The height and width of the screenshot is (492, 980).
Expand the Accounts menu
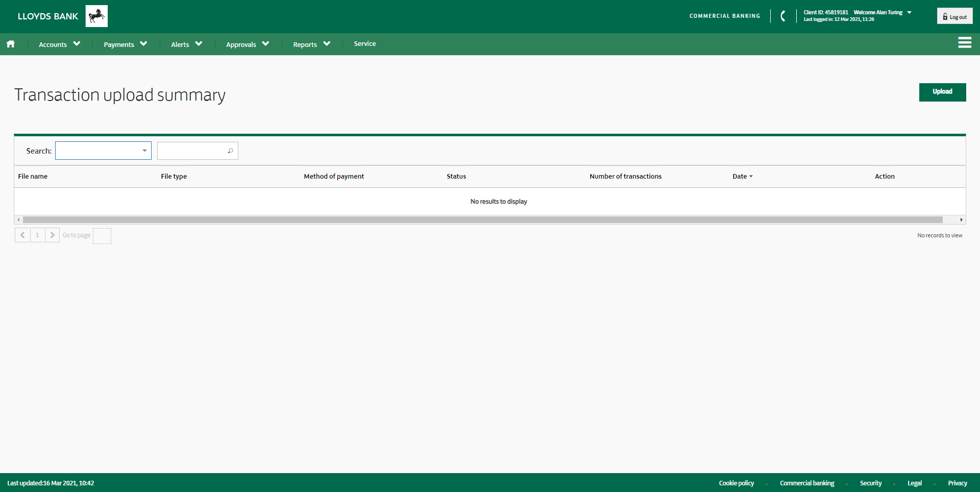60,44
